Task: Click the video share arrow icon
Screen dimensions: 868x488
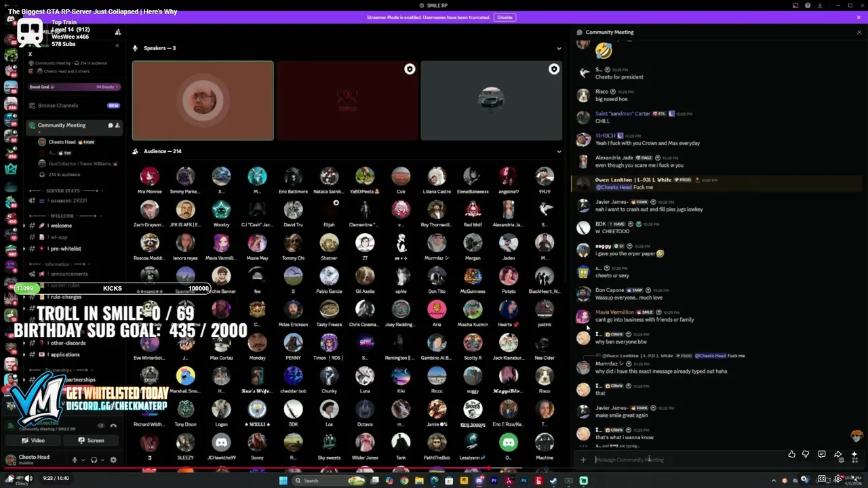Action: [x=838, y=454]
